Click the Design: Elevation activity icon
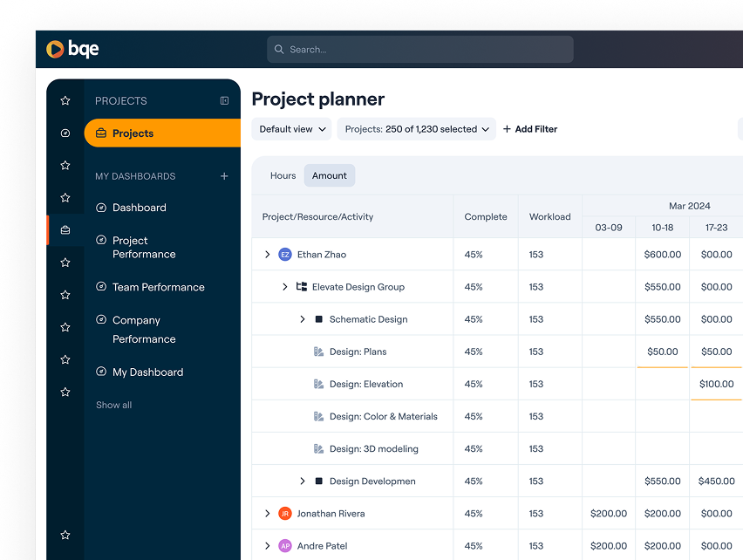 pyautogui.click(x=318, y=384)
